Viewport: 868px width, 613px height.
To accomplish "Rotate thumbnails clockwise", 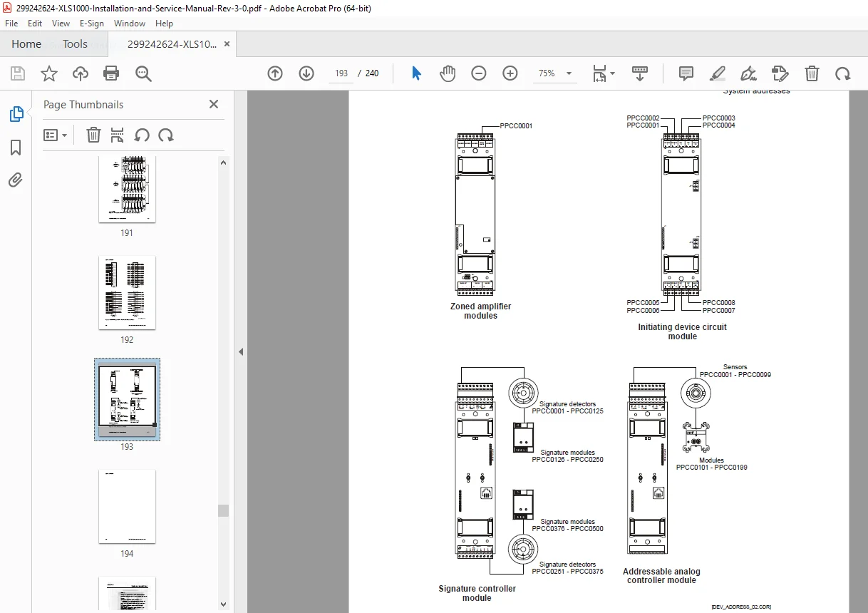I will 166,135.
